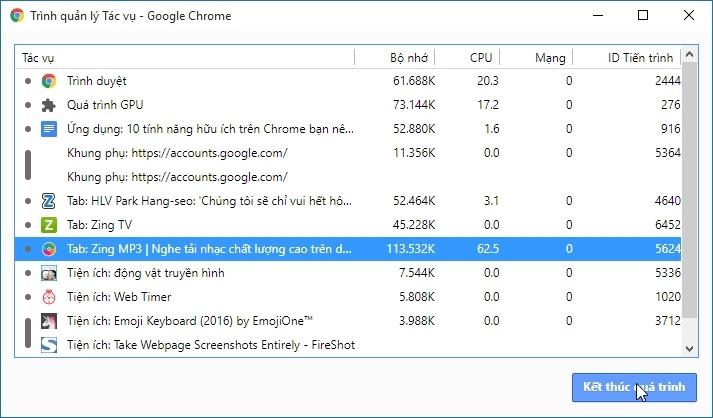Maximize the Task Manager window
The image size is (713, 418).
tap(643, 15)
